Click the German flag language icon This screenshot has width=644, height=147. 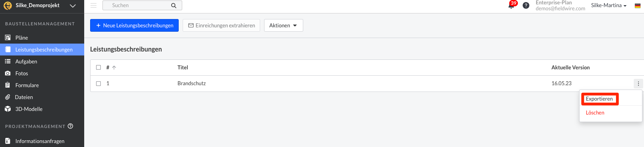(638, 6)
